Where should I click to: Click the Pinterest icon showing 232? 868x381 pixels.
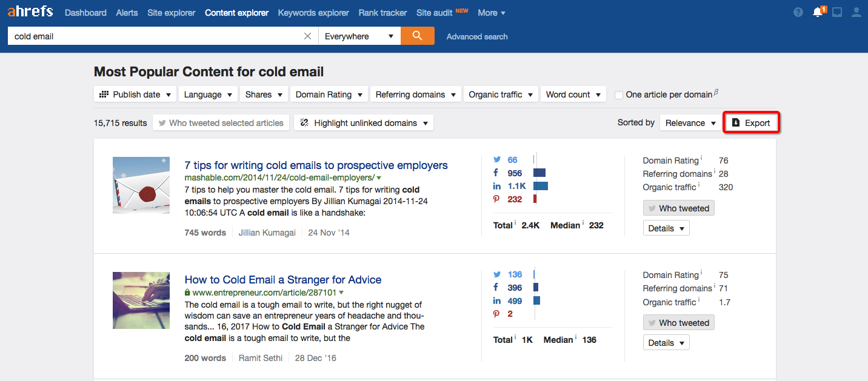[x=496, y=199]
